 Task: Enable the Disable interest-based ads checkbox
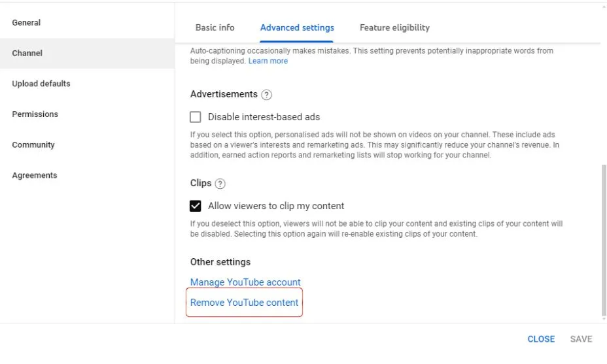pyautogui.click(x=196, y=117)
